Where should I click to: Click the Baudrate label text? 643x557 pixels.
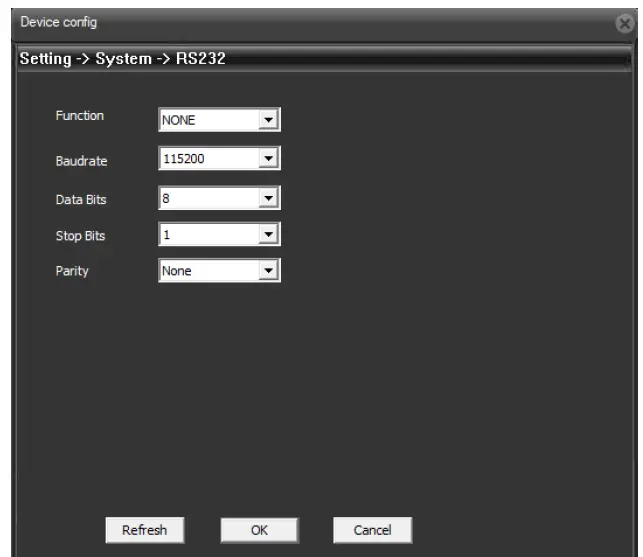82,161
